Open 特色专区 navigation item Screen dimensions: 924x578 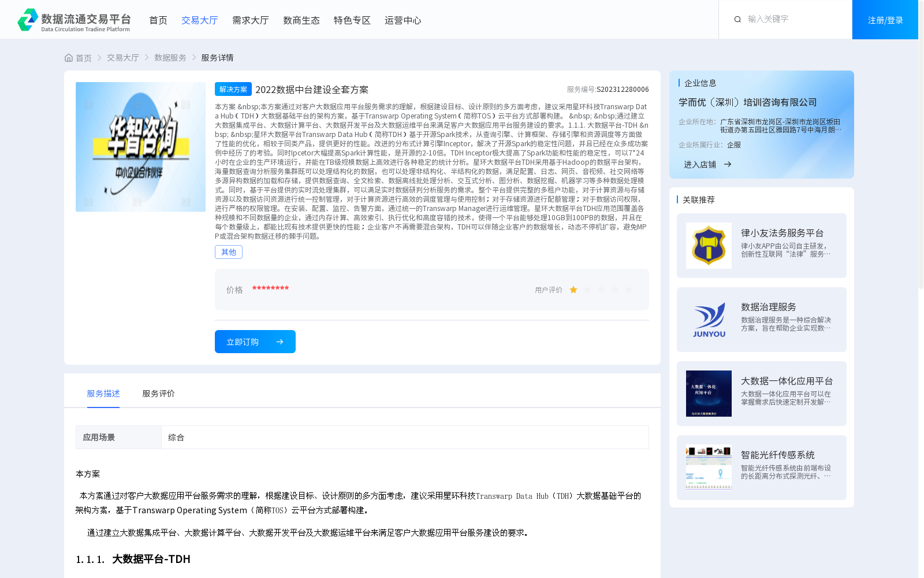(352, 20)
